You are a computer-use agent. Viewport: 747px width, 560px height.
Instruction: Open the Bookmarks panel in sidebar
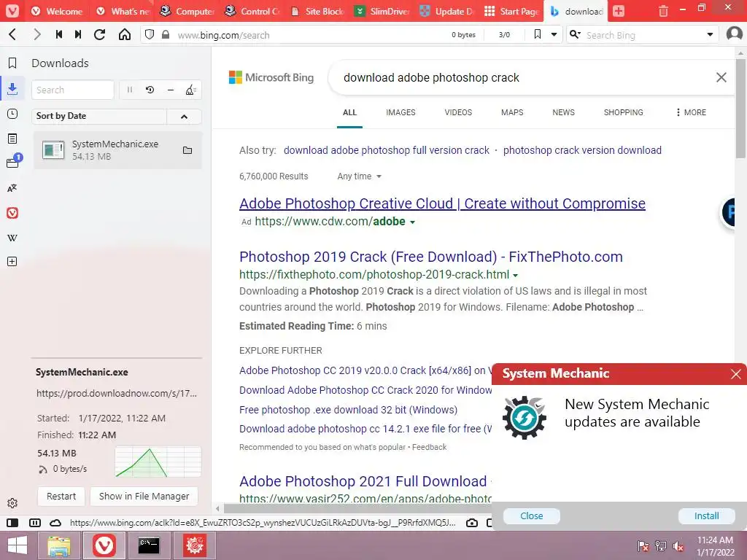[12, 63]
